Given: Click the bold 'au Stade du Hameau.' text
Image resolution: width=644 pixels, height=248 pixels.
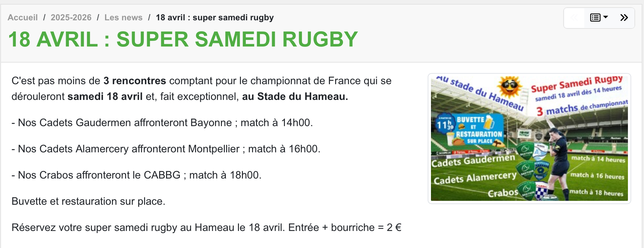Looking at the screenshot, I should click(x=295, y=96).
